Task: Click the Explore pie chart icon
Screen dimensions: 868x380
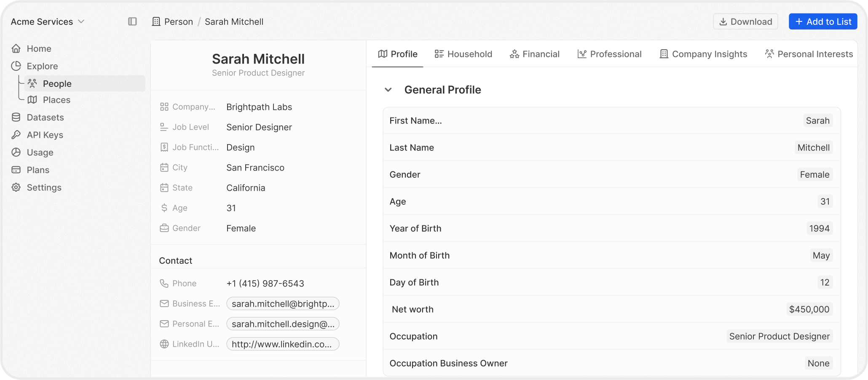Action: click(16, 66)
